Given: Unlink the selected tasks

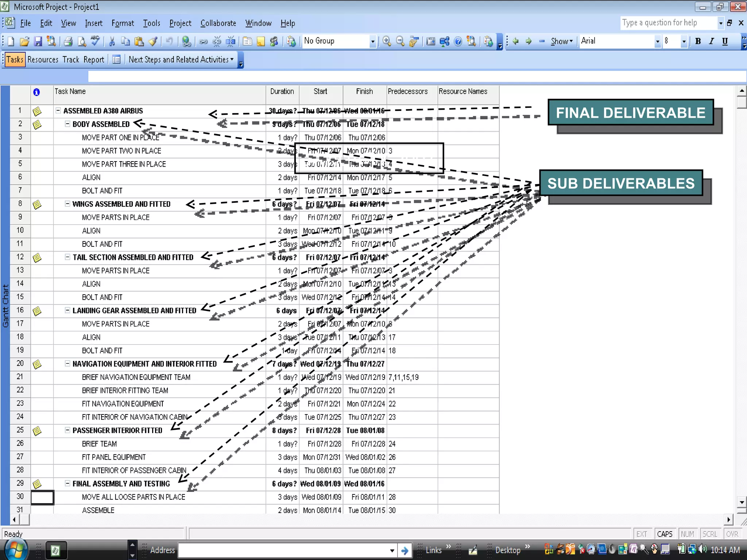Looking at the screenshot, I should (217, 42).
